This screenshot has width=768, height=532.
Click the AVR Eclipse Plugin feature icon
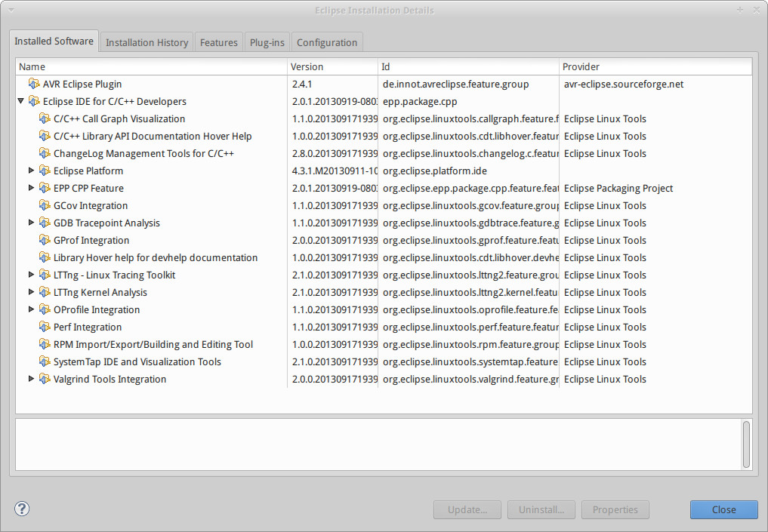[x=34, y=85]
